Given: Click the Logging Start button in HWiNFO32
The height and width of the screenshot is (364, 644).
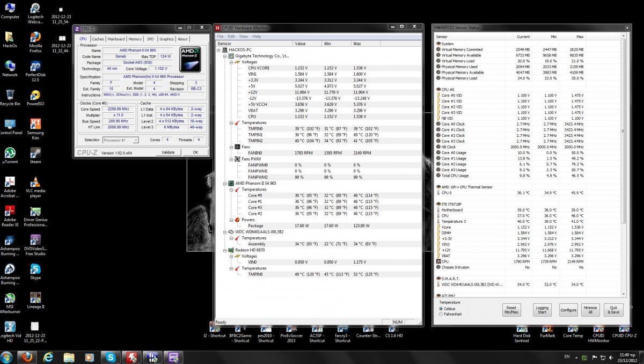Looking at the screenshot, I should (543, 310).
